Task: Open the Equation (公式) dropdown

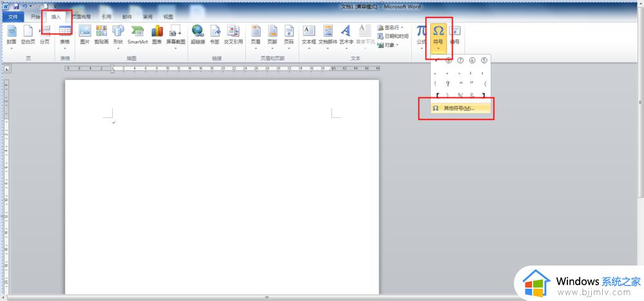Action: point(421,36)
